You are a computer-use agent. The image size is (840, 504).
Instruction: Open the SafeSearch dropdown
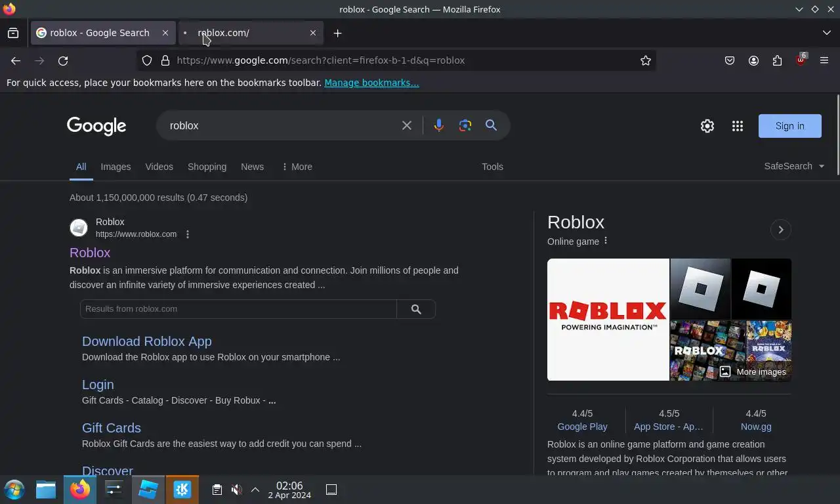click(x=794, y=166)
